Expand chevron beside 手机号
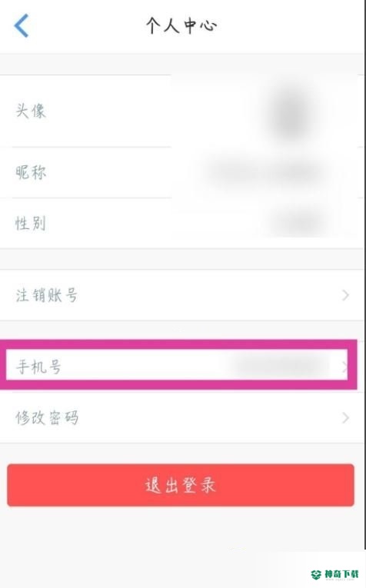Image resolution: width=366 pixels, height=588 pixels. coord(344,367)
